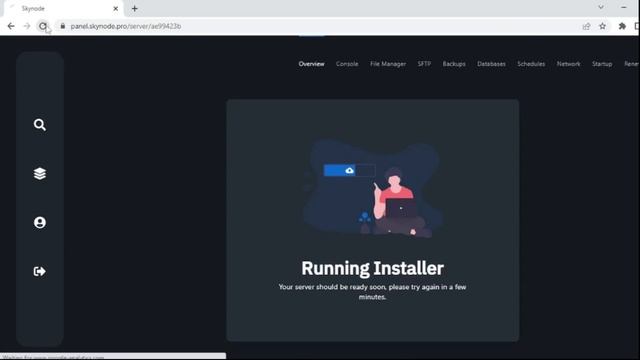
Task: Open the Databases tab
Action: point(491,64)
